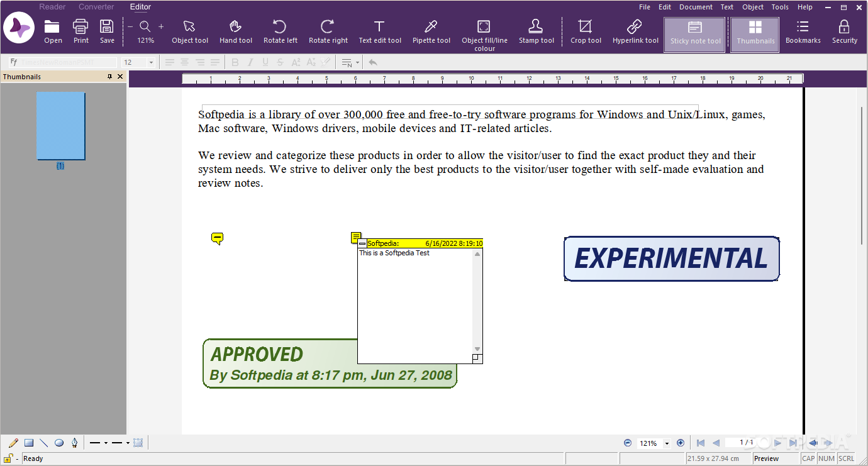Click the EXPERIMENTAL stamp on the page

672,258
